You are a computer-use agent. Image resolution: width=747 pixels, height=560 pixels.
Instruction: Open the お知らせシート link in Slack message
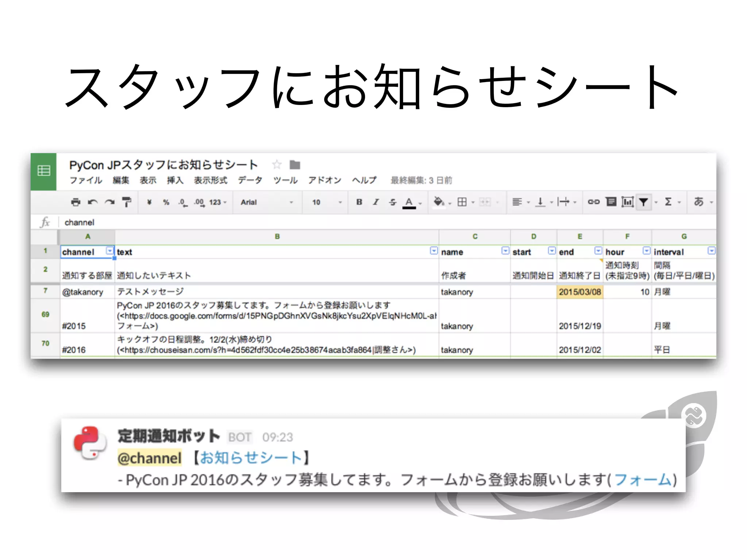pos(251,458)
